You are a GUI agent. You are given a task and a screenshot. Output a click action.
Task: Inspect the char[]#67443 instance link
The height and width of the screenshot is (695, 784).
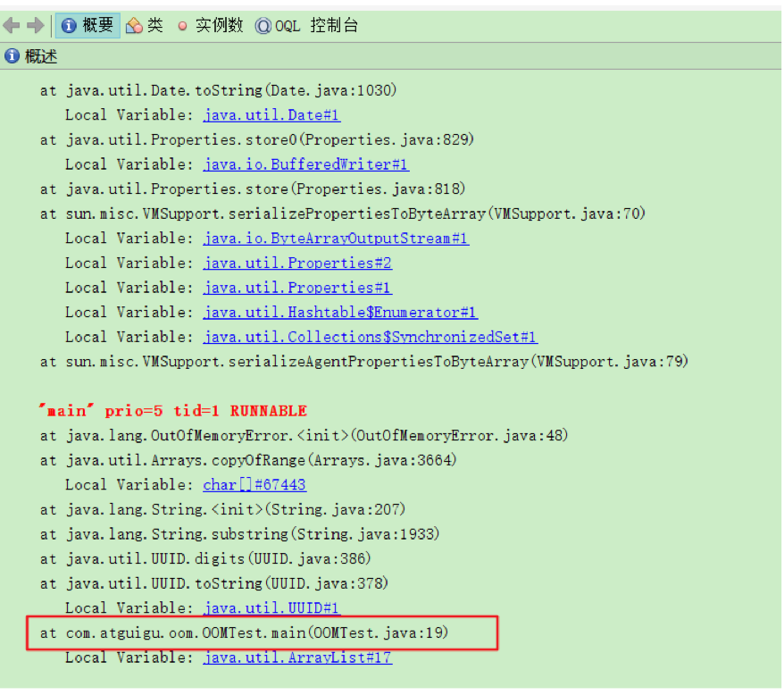click(x=254, y=485)
